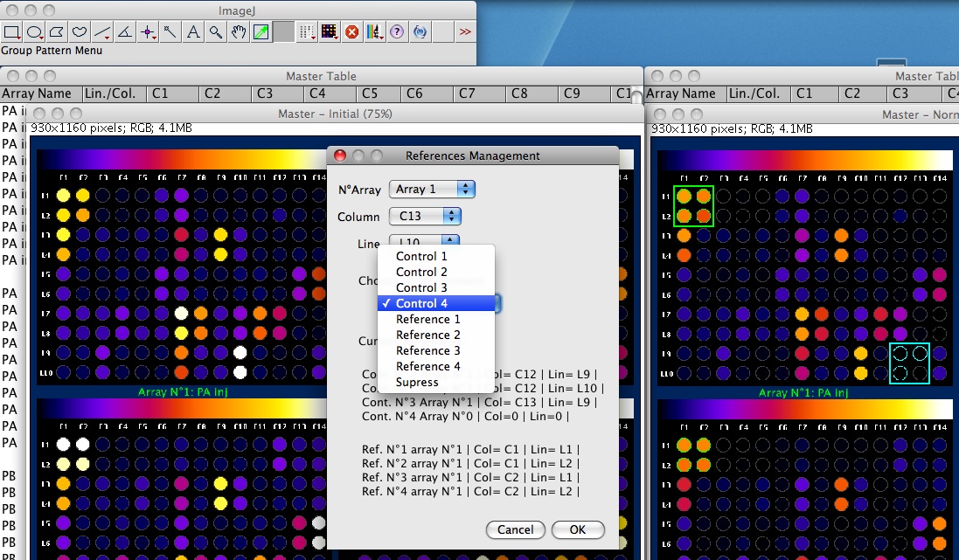
Task: Select the Rectangle selection tool
Action: [11, 31]
